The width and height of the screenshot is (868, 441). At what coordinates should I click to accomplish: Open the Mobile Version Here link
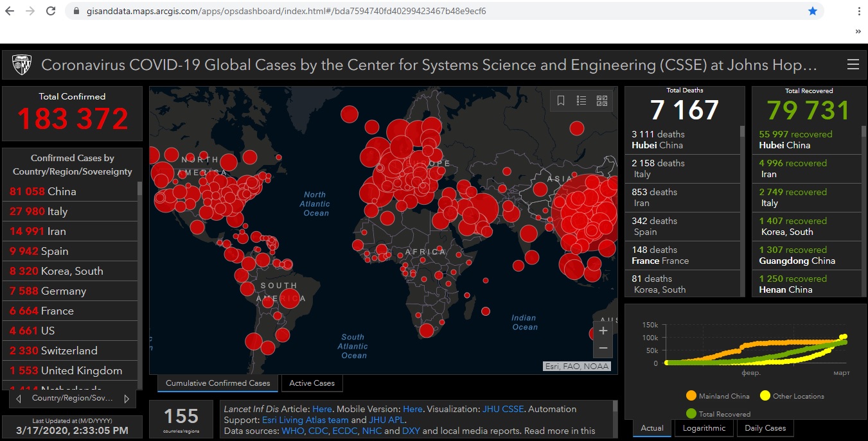(412, 409)
